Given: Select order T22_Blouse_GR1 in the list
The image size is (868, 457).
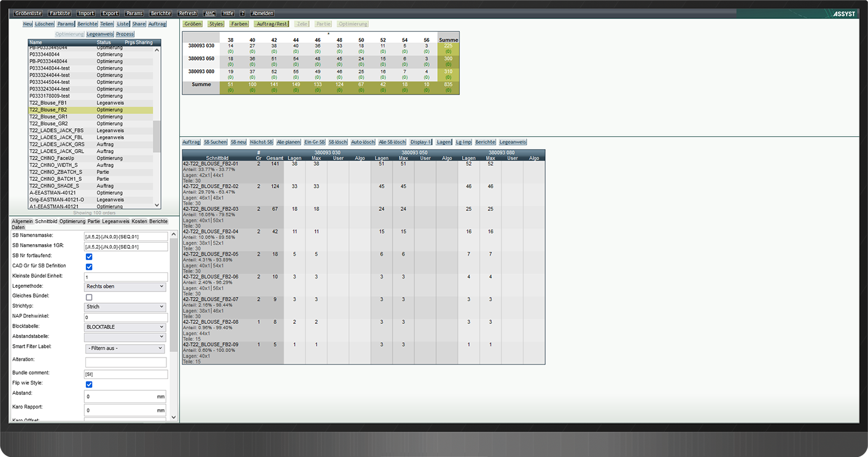Looking at the screenshot, I should [91, 117].
